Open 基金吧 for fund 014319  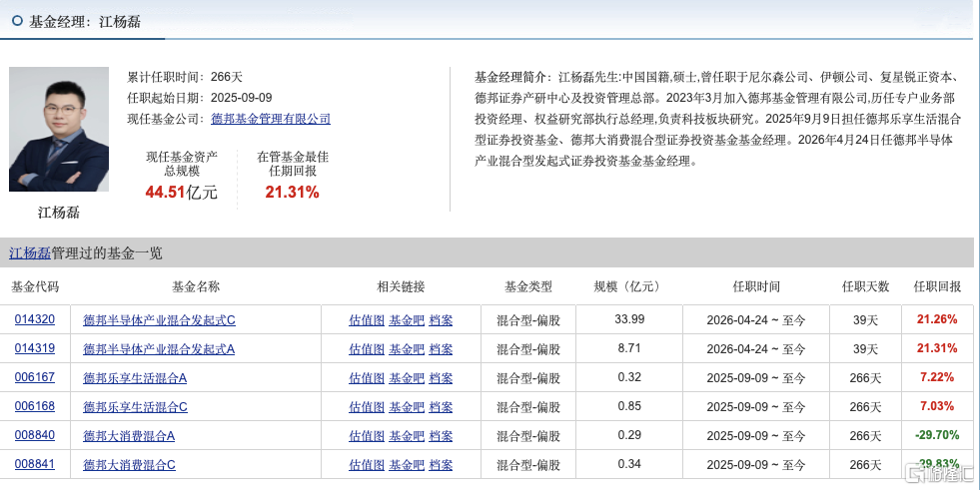click(407, 349)
